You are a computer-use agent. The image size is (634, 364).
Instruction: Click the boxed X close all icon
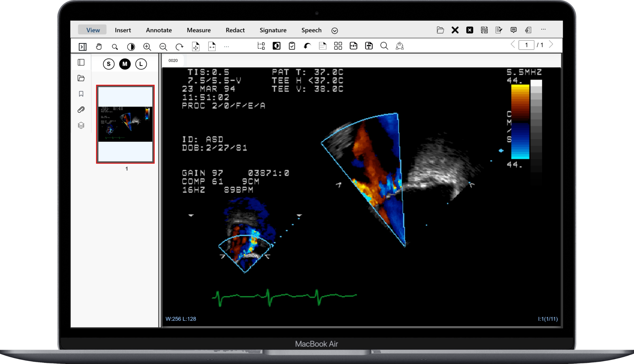470,30
